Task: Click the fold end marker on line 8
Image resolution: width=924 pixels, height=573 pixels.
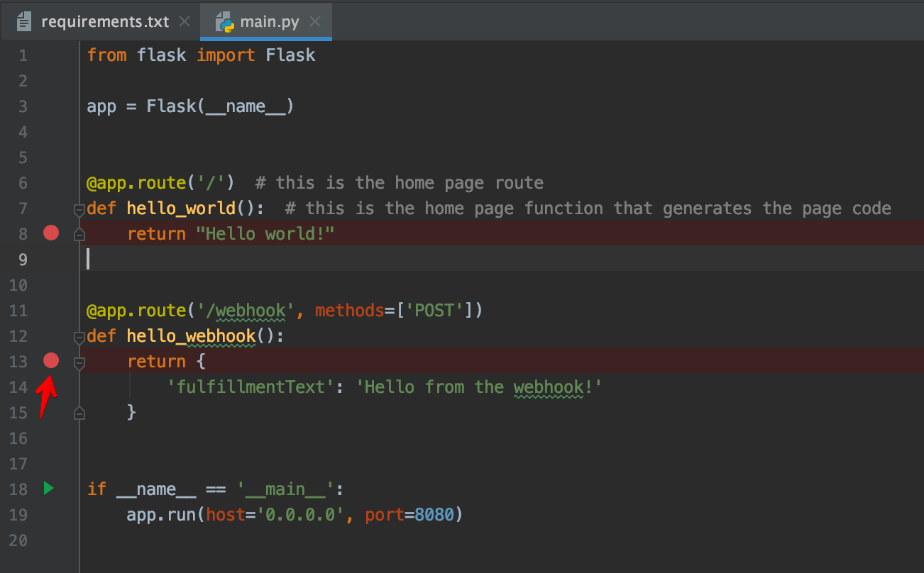Action: coord(79,234)
